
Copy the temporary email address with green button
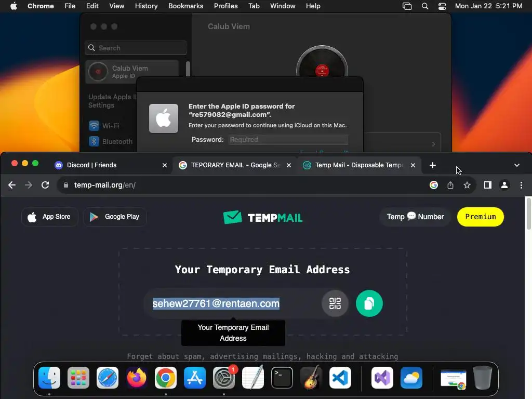click(369, 303)
